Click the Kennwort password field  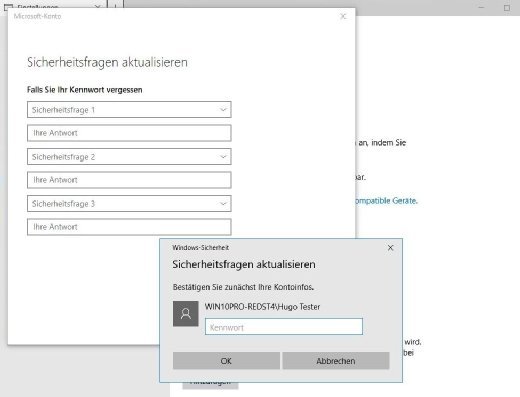pyautogui.click(x=284, y=327)
